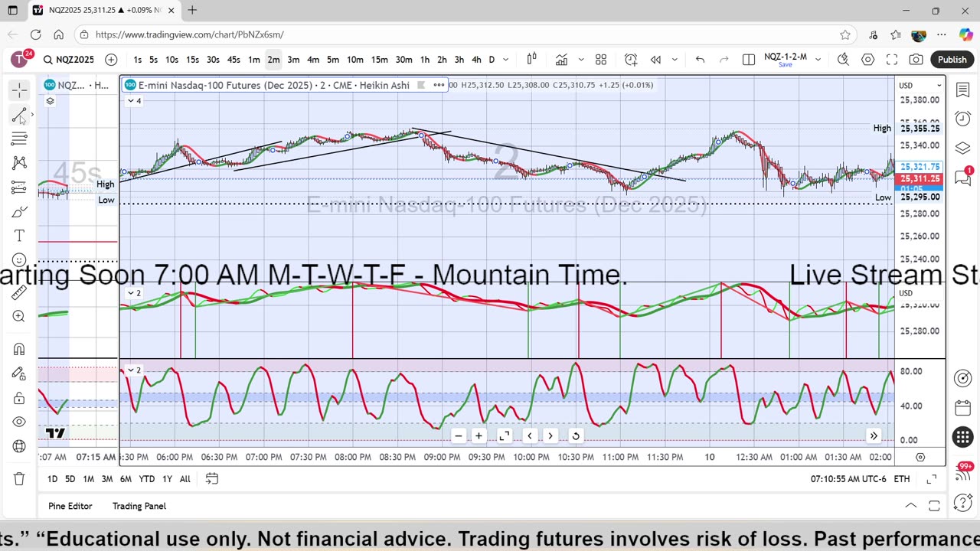Select the 4h interval
Viewport: 980px width, 551px height.
click(x=476, y=60)
